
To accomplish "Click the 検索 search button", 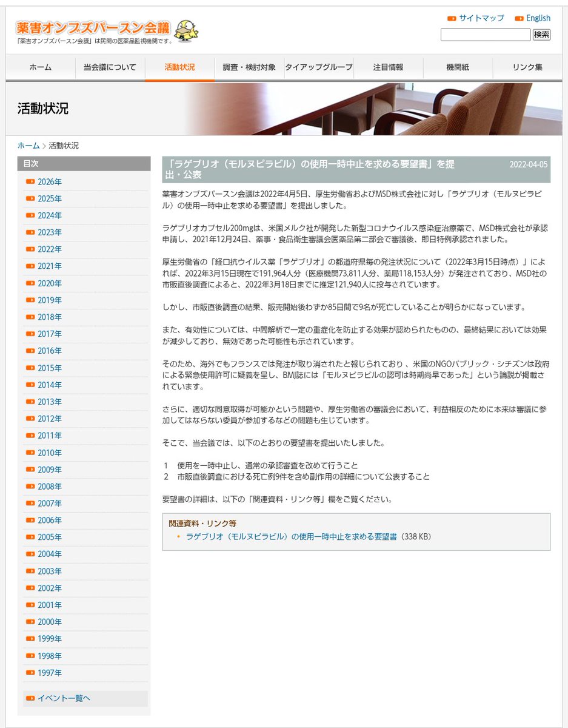I will click(541, 35).
